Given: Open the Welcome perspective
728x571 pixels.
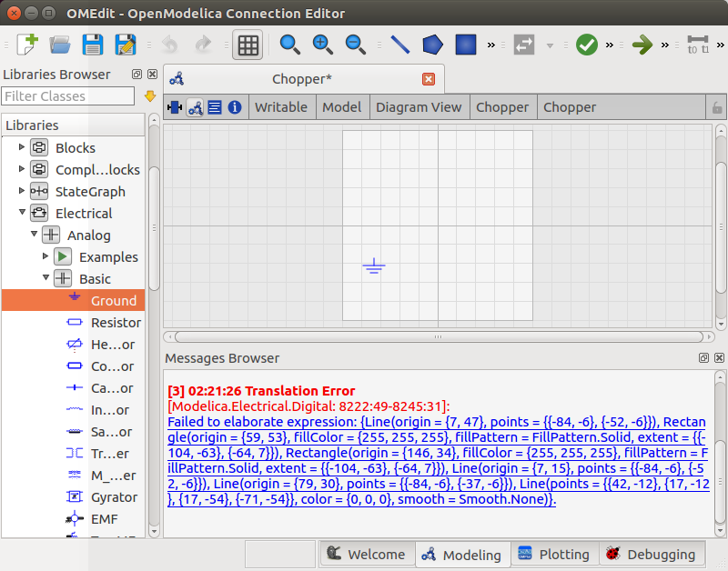Looking at the screenshot, I should 367,555.
